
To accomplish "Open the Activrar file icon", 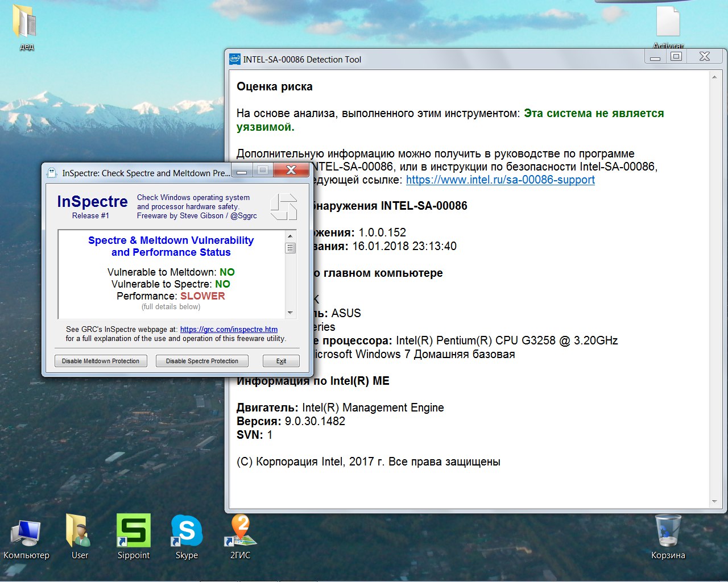I will [x=668, y=23].
